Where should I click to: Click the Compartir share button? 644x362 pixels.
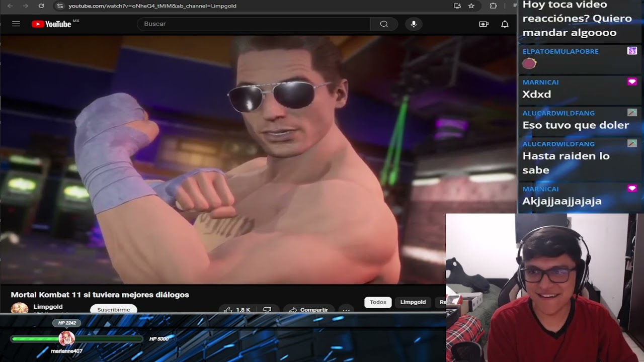(308, 310)
